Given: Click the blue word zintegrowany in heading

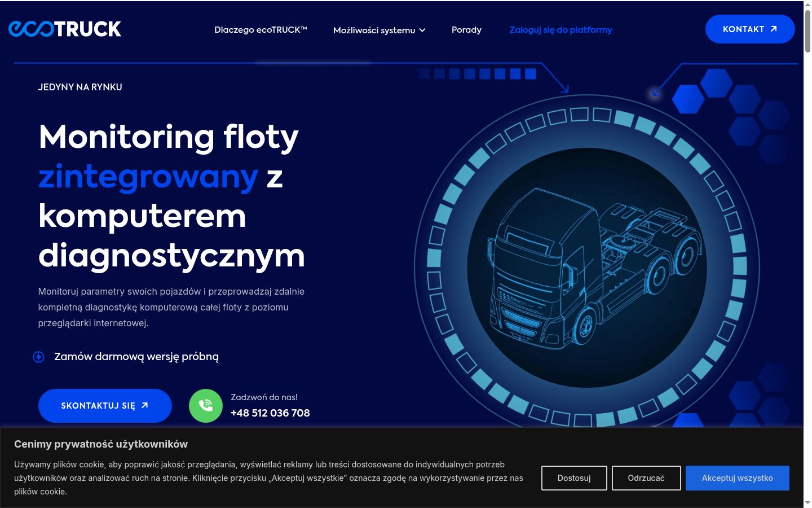Looking at the screenshot, I should click(x=148, y=177).
